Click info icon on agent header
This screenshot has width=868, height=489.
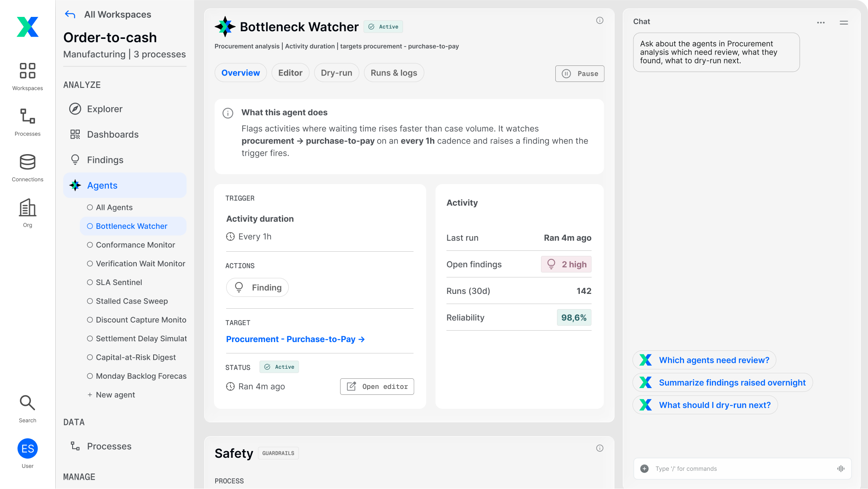click(600, 20)
